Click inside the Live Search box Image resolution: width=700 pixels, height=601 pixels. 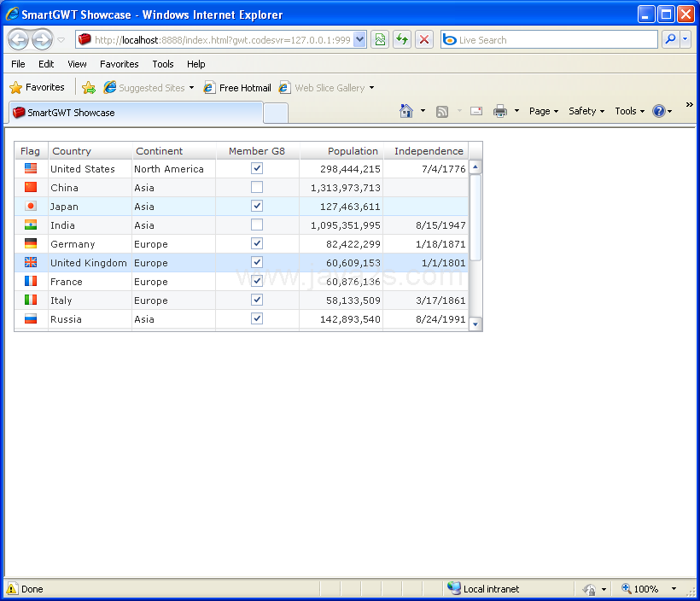[549, 40]
